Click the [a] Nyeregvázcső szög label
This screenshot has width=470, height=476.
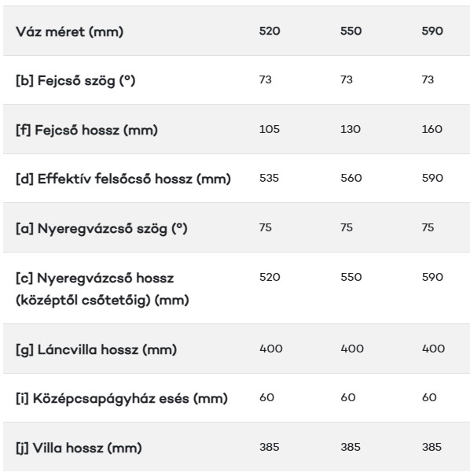click(x=101, y=229)
